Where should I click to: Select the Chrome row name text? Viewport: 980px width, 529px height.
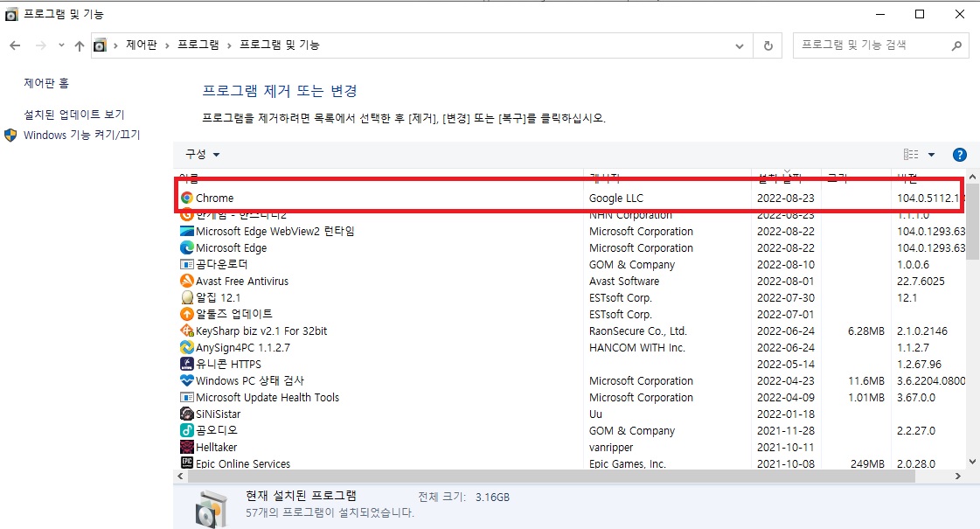point(214,198)
